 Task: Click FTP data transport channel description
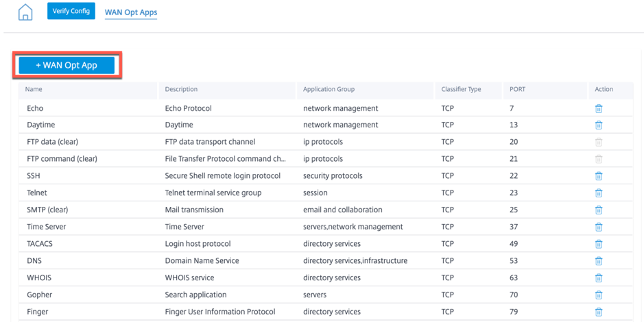tap(210, 142)
